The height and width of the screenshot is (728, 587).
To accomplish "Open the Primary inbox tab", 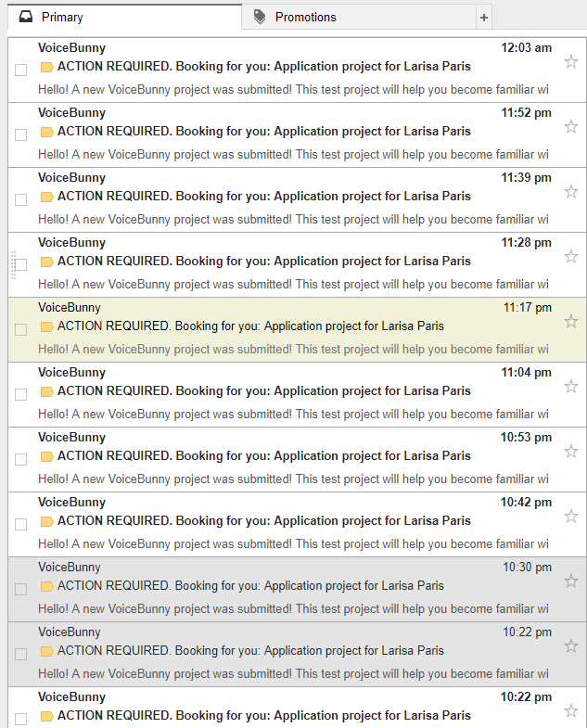I will pyautogui.click(x=61, y=17).
